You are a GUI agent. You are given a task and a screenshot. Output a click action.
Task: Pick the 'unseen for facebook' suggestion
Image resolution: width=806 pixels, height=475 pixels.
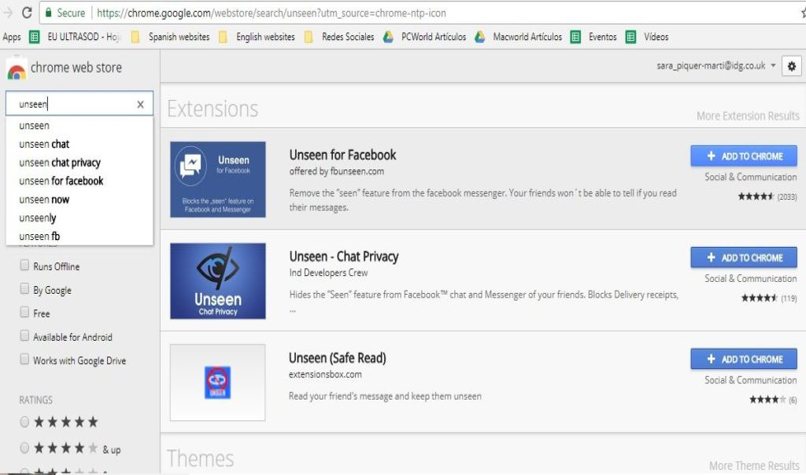point(61,181)
